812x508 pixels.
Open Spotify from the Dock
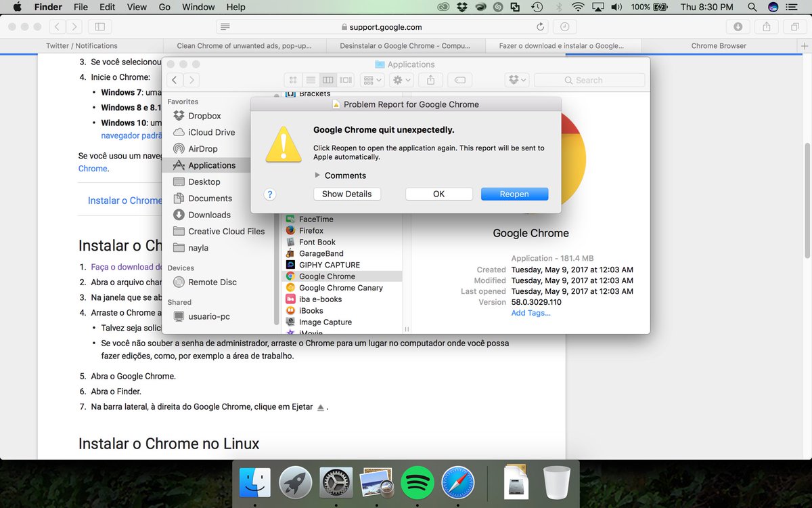click(x=418, y=482)
